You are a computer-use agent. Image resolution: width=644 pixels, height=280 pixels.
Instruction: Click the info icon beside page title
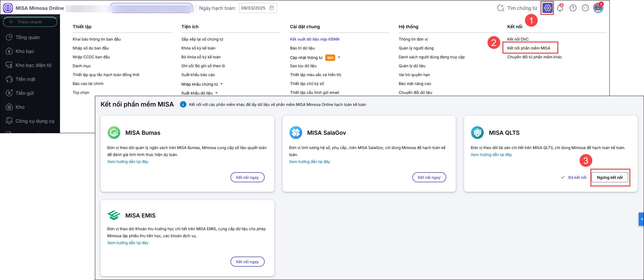tap(183, 104)
